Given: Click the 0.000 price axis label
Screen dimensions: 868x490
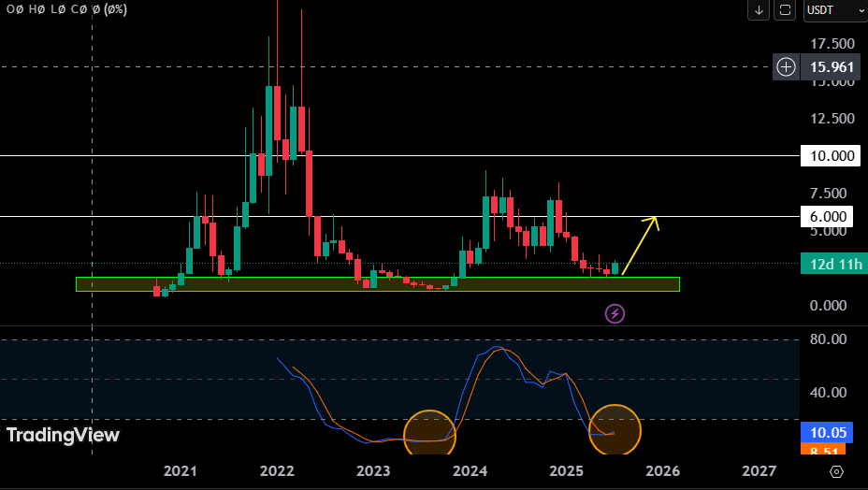Looking at the screenshot, I should coord(828,305).
